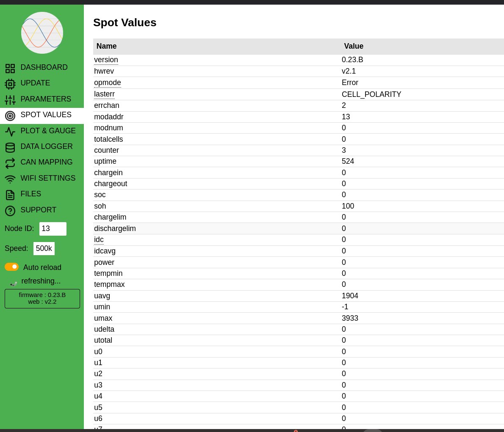Screen dimensions: 504x432
Task: Focus the Node ID input field
Action: click(53, 229)
